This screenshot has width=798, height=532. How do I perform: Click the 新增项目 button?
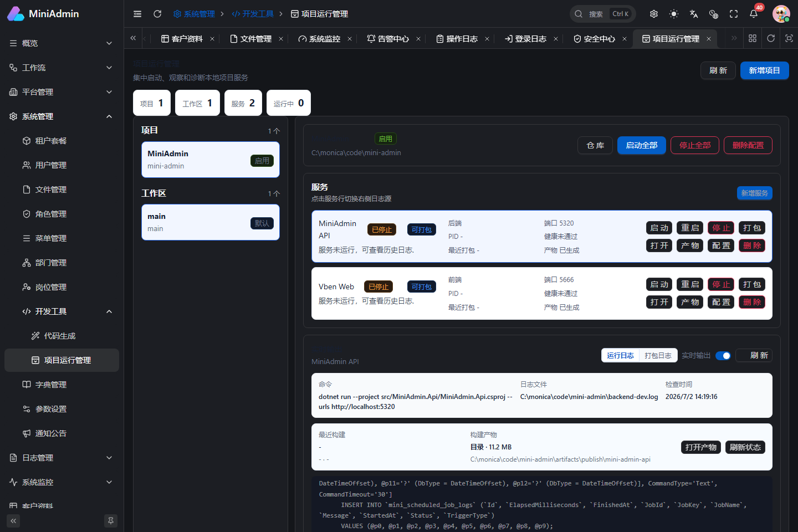tap(765, 70)
